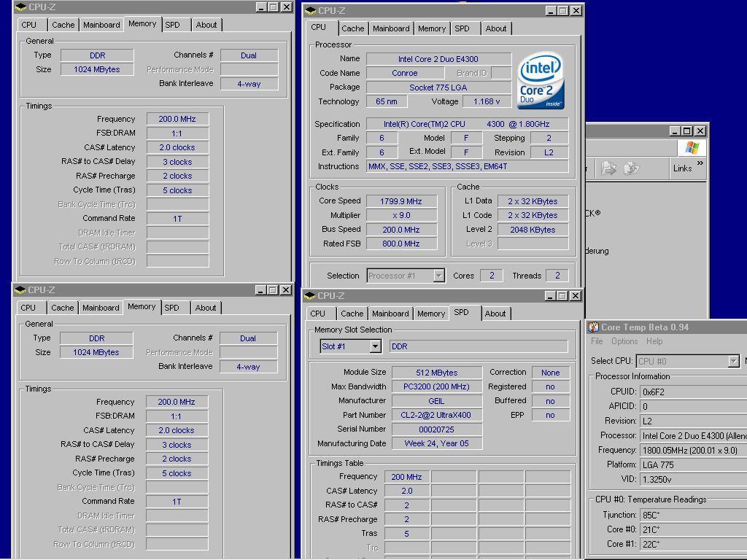Click the chip icon in CPU-Z SPD window title

310,296
